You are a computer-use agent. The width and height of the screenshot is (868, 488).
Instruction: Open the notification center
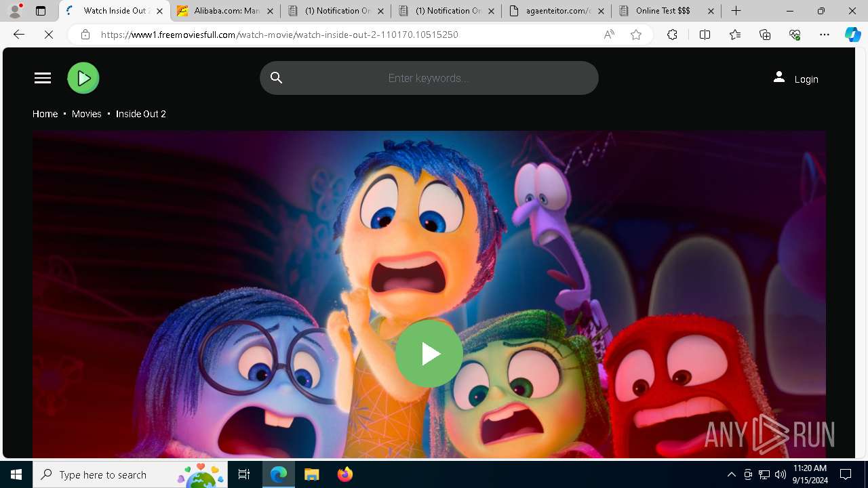pos(846,474)
